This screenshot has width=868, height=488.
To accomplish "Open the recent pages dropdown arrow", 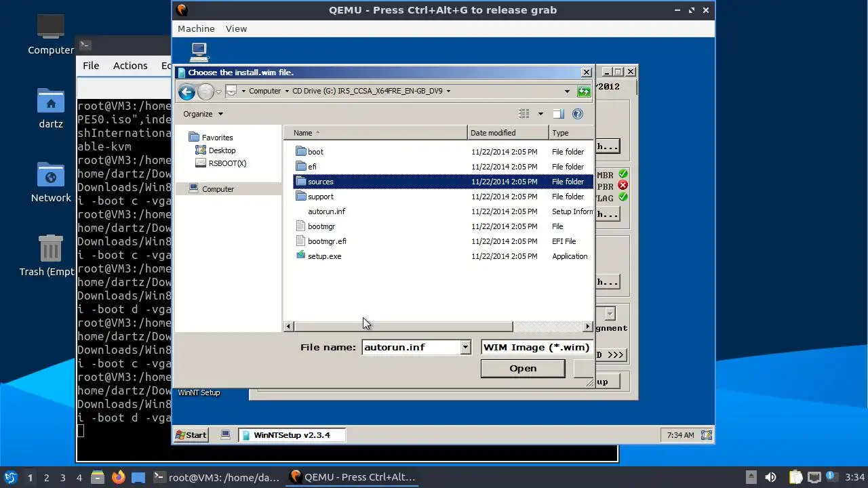I will (218, 91).
